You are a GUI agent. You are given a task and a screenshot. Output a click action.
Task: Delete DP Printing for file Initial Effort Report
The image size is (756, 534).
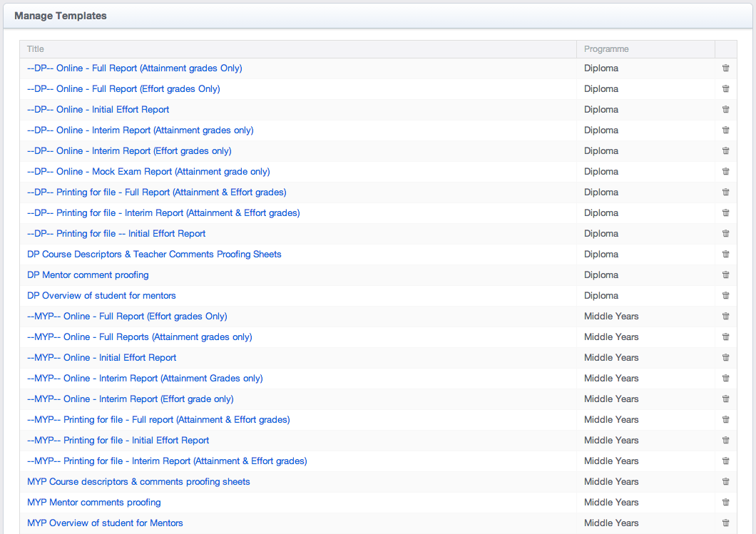click(x=725, y=234)
